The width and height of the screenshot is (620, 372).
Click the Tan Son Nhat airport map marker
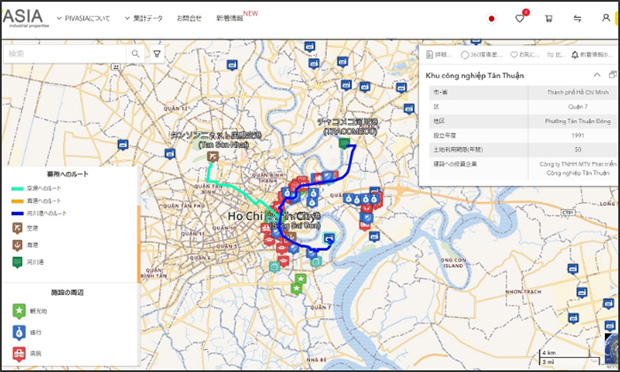tap(213, 157)
